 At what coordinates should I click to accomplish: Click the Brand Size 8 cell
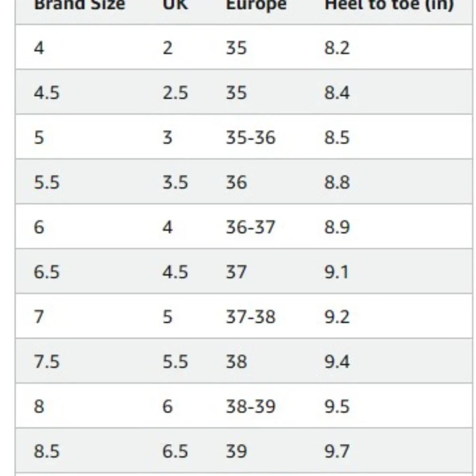[39, 407]
